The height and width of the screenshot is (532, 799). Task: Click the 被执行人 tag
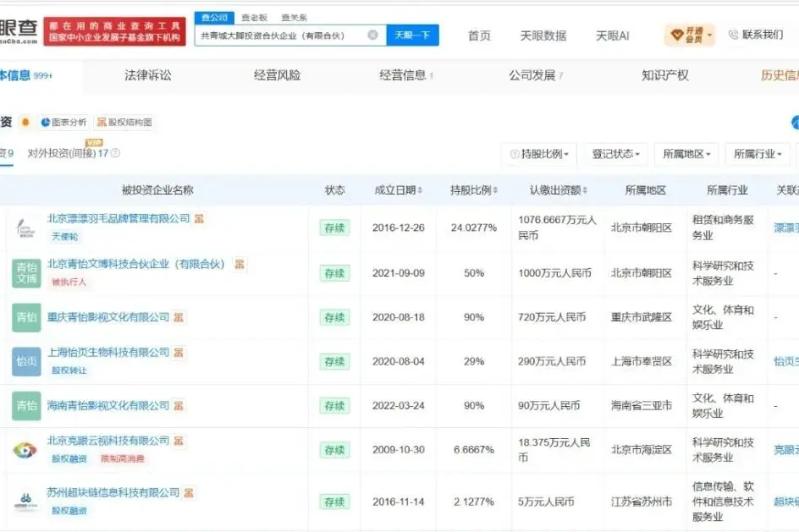[x=69, y=282]
